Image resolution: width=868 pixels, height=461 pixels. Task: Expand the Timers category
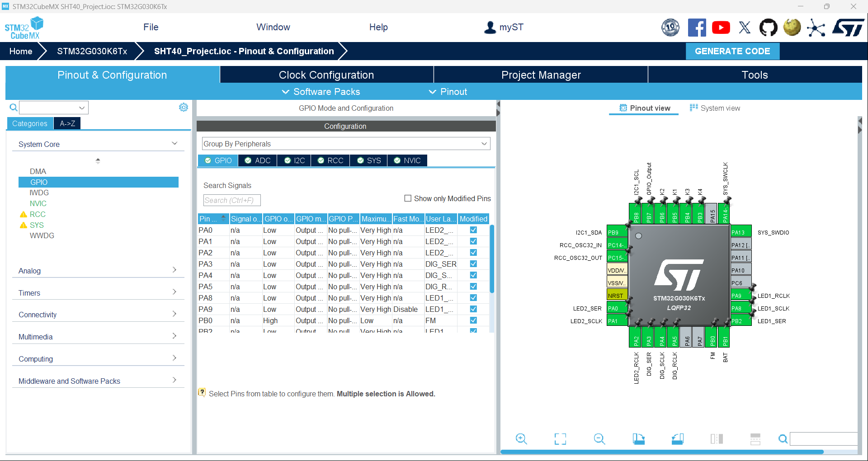pos(98,293)
